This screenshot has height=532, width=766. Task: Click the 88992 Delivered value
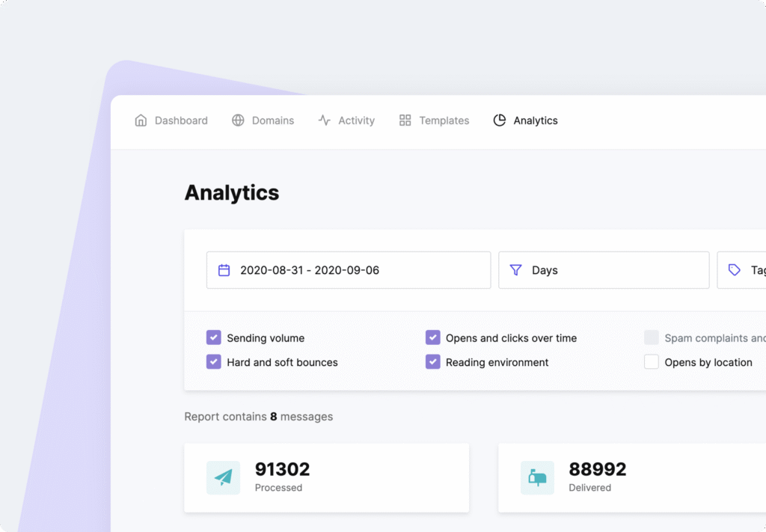pos(598,469)
